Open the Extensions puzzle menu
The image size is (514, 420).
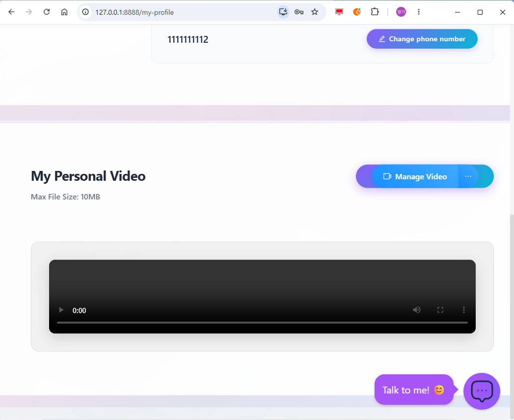click(x=375, y=12)
